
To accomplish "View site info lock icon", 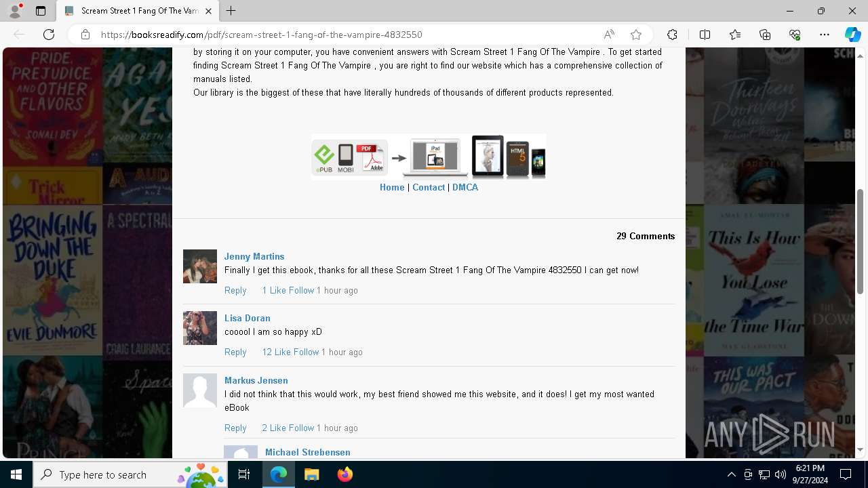I will click(85, 35).
